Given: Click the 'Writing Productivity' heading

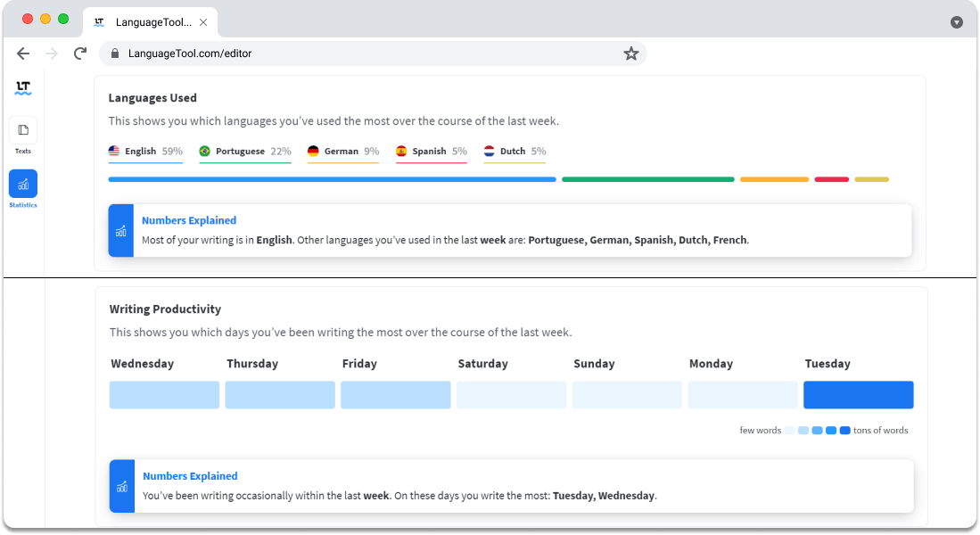Looking at the screenshot, I should (165, 309).
